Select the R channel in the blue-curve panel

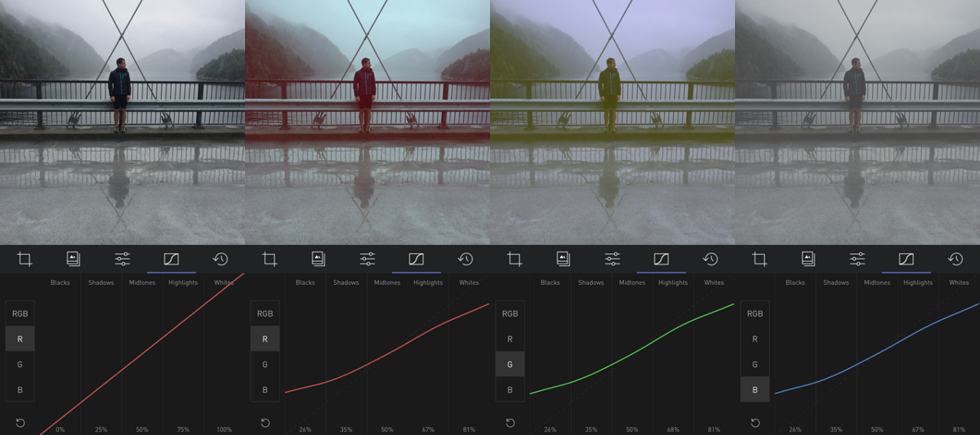(x=755, y=339)
